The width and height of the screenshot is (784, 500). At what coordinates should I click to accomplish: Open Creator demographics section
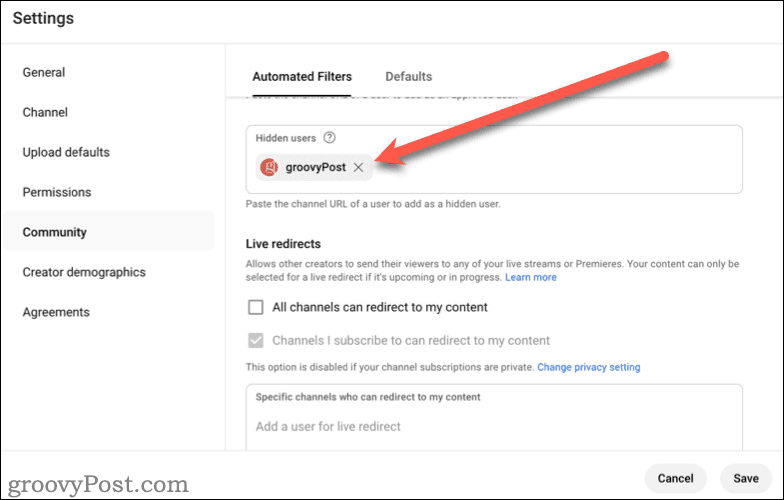[84, 272]
